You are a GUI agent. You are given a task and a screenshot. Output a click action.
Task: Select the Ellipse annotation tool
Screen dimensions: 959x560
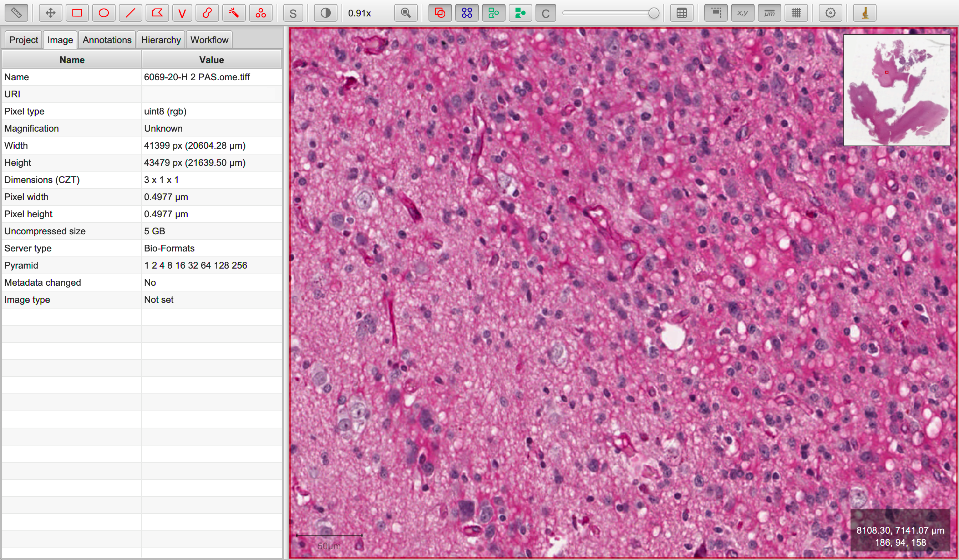(103, 13)
